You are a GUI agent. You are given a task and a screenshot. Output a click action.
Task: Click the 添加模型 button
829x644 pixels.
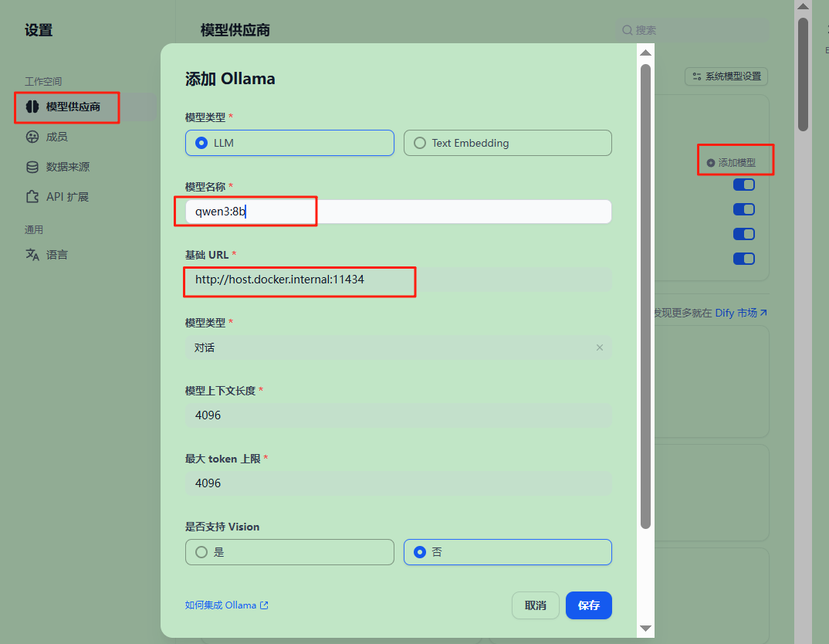pos(731,163)
